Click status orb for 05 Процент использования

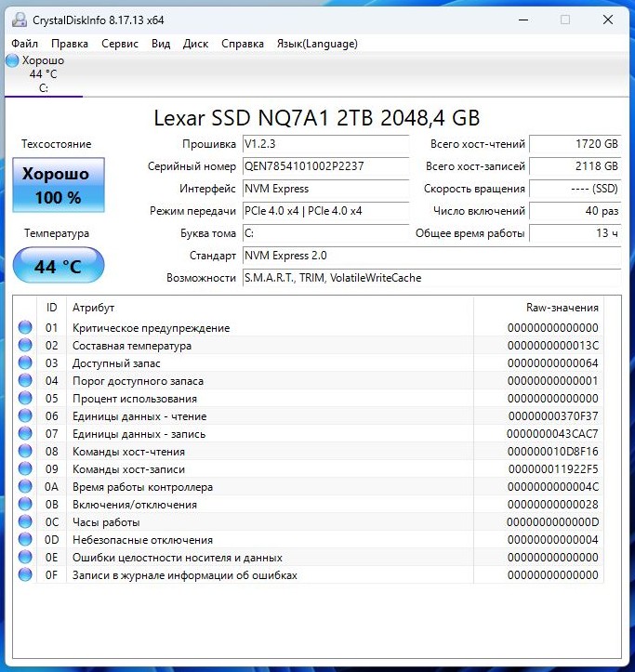tap(25, 398)
